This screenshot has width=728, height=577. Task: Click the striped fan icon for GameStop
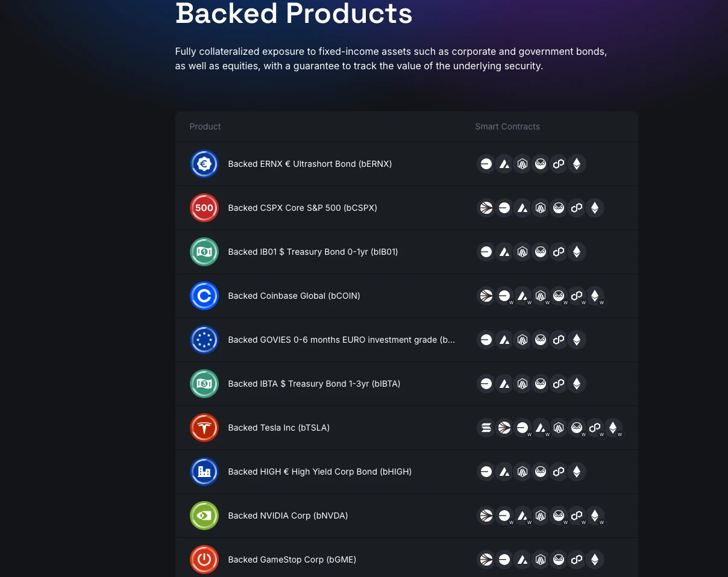coord(486,560)
